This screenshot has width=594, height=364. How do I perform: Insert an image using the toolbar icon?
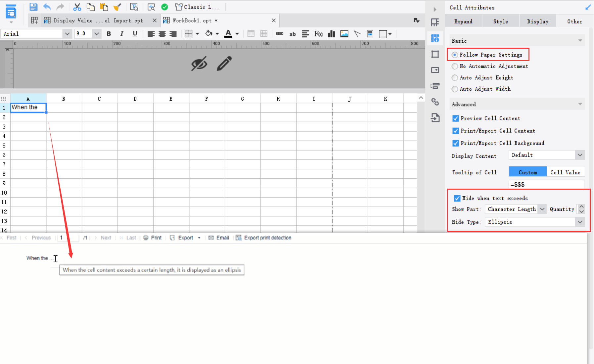344,33
